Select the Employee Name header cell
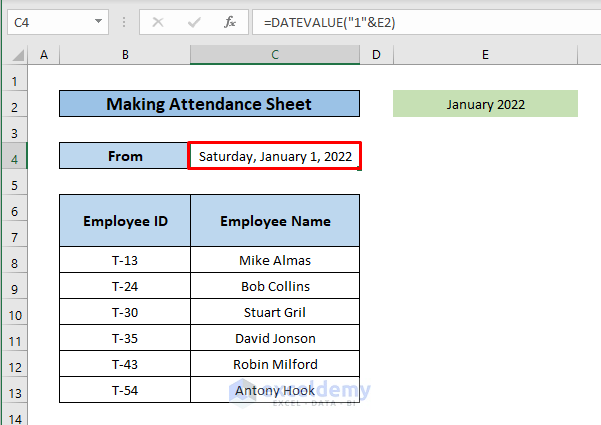The image size is (601, 425). click(275, 221)
